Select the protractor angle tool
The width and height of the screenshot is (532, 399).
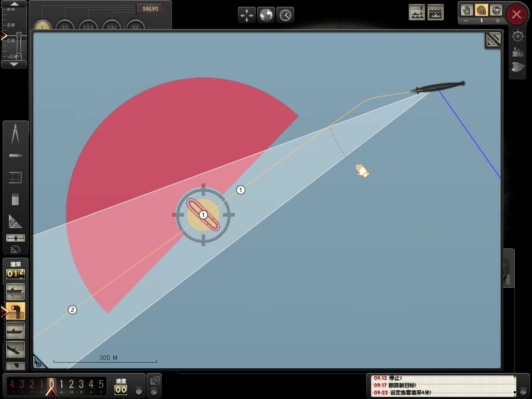pyautogui.click(x=15, y=221)
